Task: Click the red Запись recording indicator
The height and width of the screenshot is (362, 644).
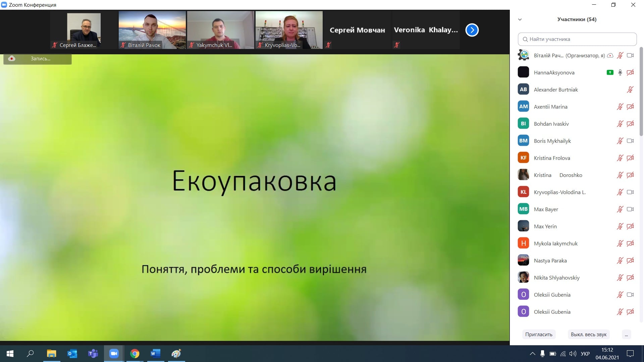Action: [x=12, y=59]
